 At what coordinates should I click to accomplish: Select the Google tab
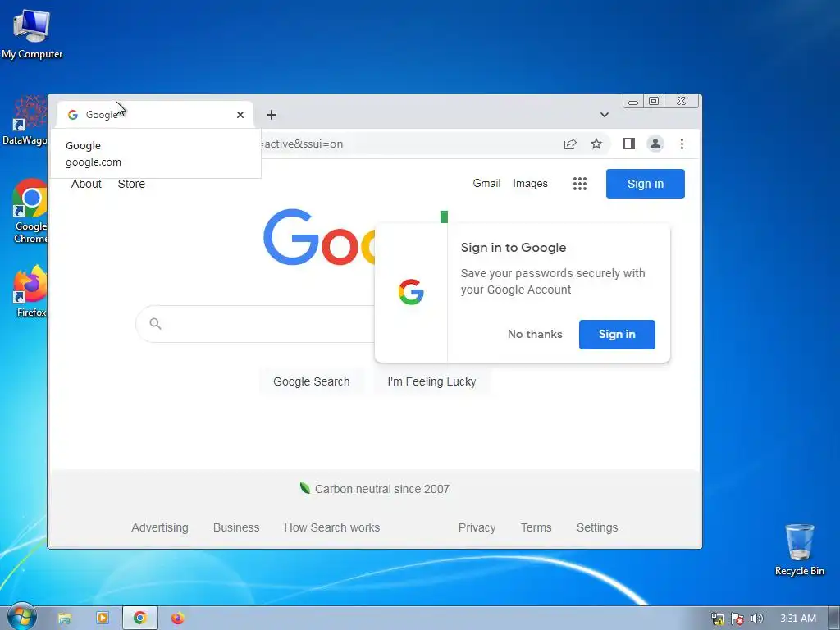point(154,115)
